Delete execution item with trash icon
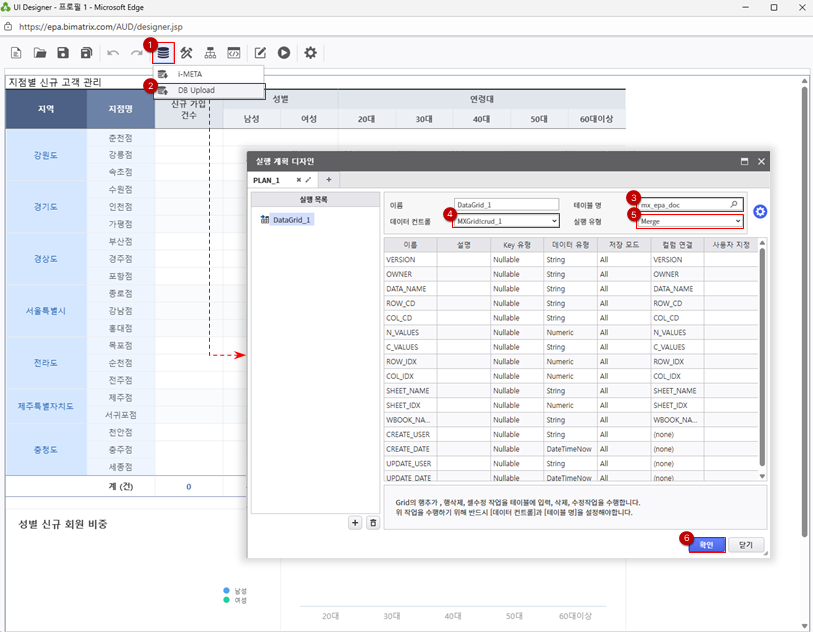 (x=373, y=522)
